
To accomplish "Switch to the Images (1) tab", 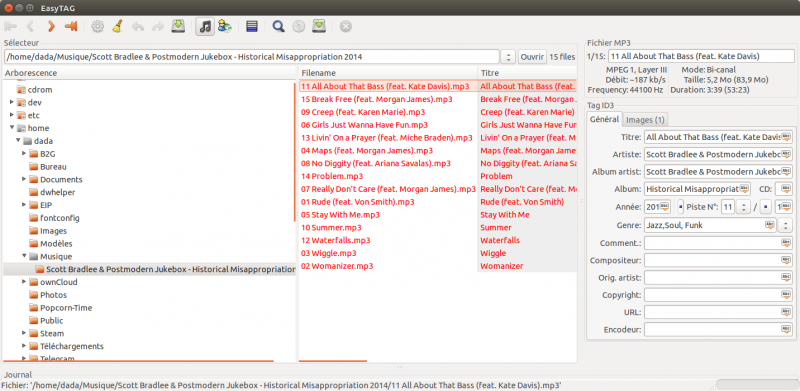I will point(645,120).
